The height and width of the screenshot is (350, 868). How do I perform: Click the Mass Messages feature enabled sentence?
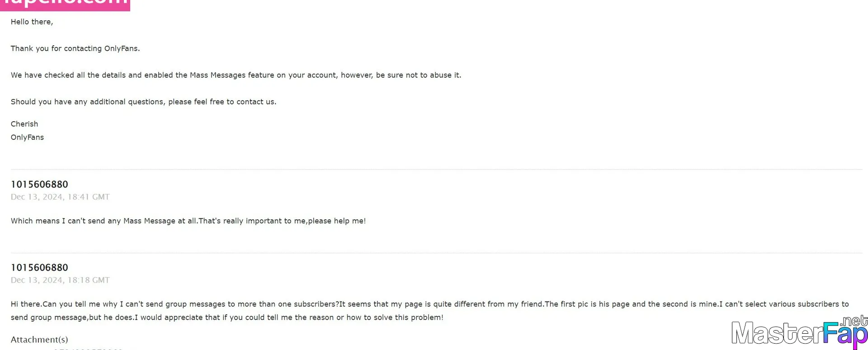[x=236, y=75]
